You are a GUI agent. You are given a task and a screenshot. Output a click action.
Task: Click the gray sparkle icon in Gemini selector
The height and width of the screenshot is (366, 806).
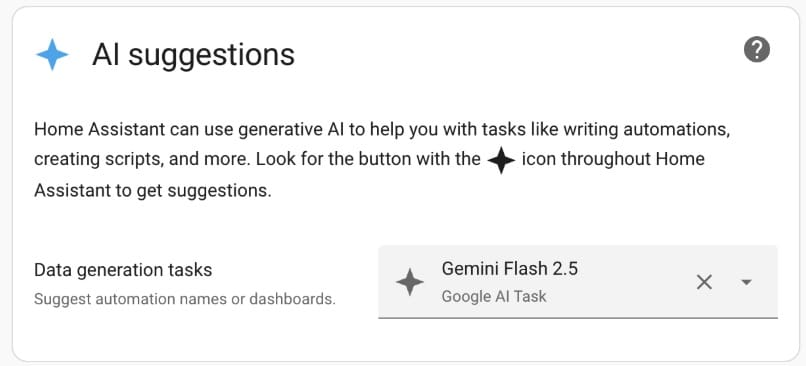click(410, 282)
